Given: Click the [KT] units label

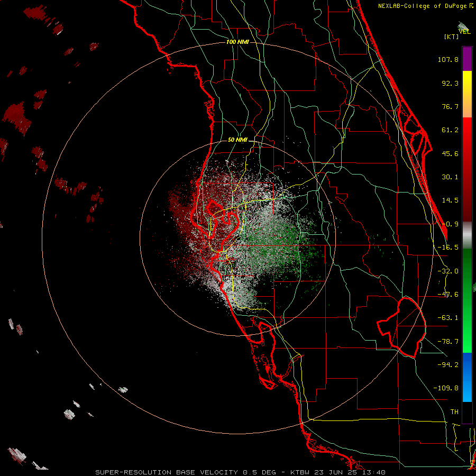Looking at the screenshot, I should click(x=452, y=36).
